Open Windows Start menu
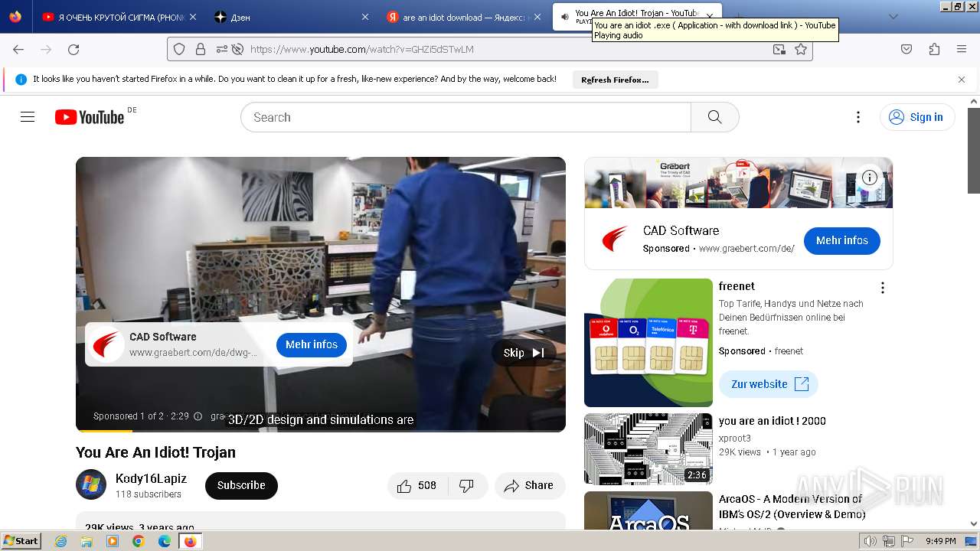The height and width of the screenshot is (551, 980). click(21, 540)
